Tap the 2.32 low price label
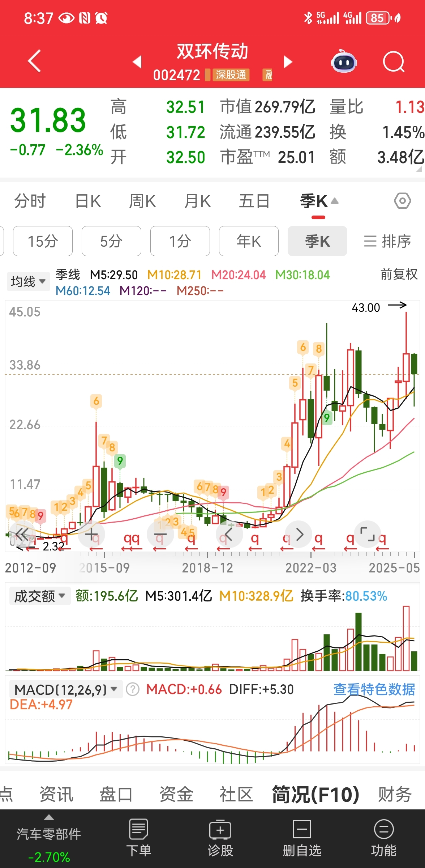Viewport: 425px width, 868px height. tap(53, 546)
